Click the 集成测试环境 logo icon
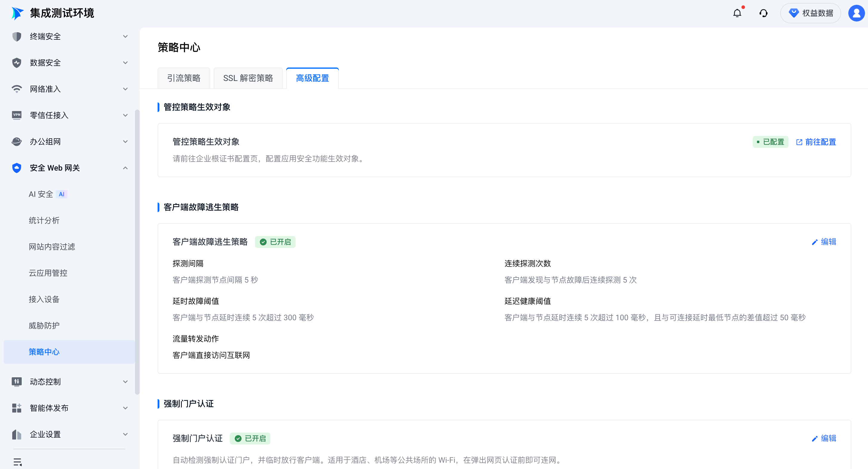Image resolution: width=868 pixels, height=469 pixels. 17,13
